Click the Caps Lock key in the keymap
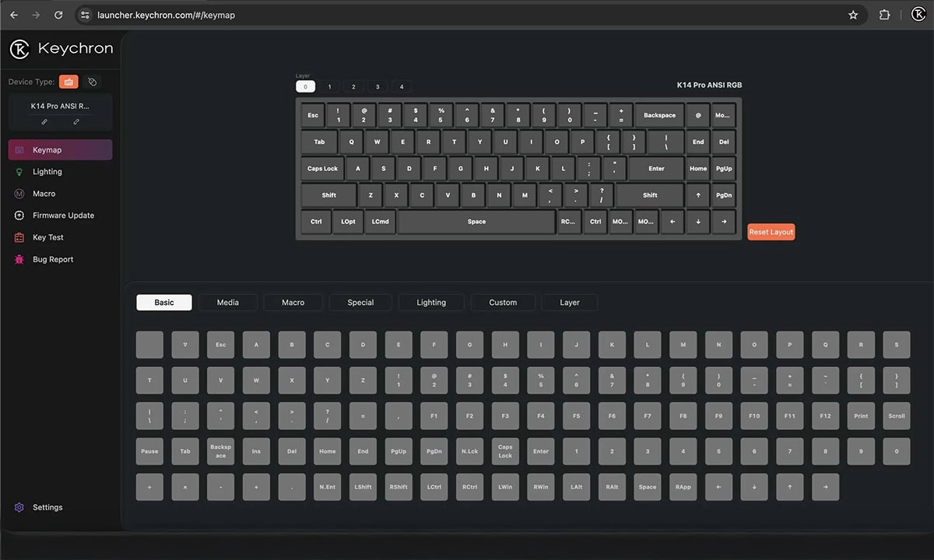Image resolution: width=934 pixels, height=560 pixels. (x=321, y=168)
